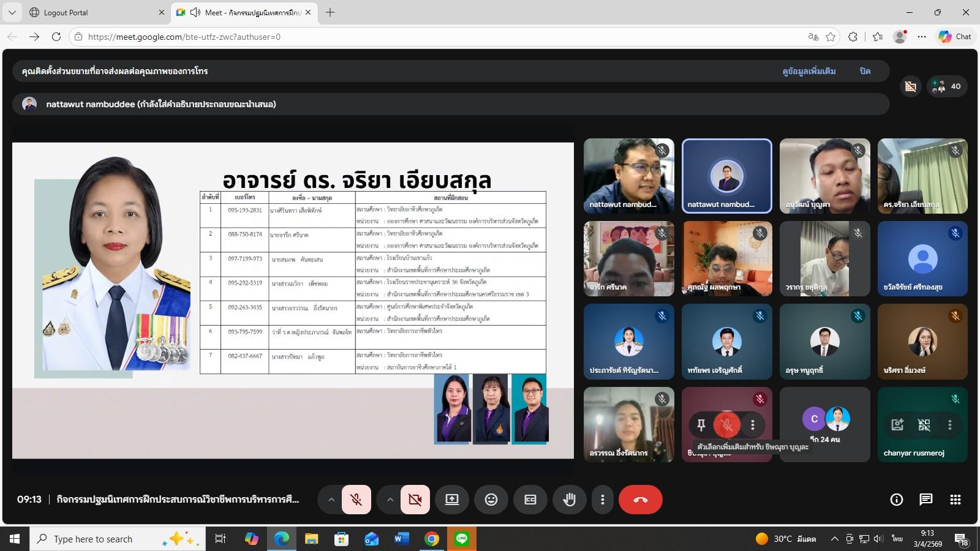
Task: Toggle closed captions
Action: [x=530, y=500]
